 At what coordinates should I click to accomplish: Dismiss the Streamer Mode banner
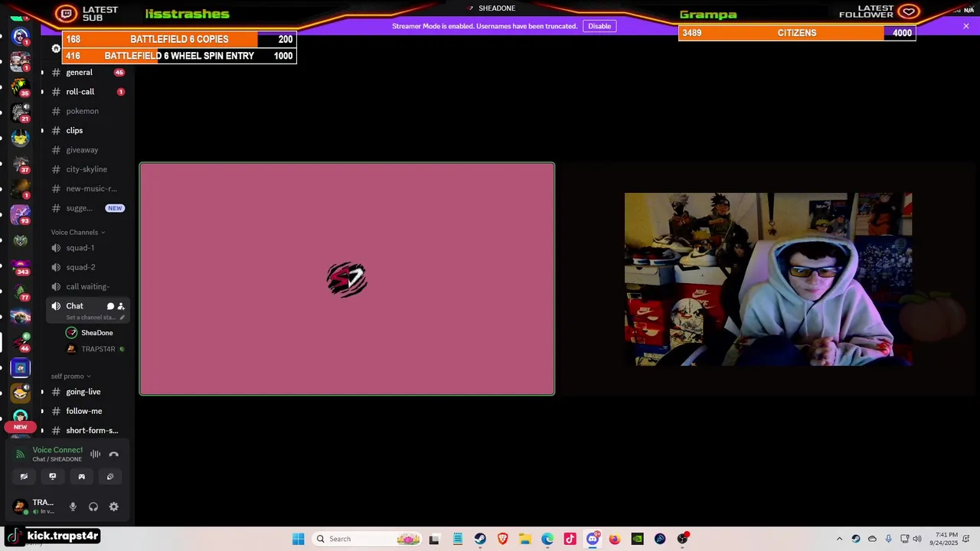click(966, 26)
